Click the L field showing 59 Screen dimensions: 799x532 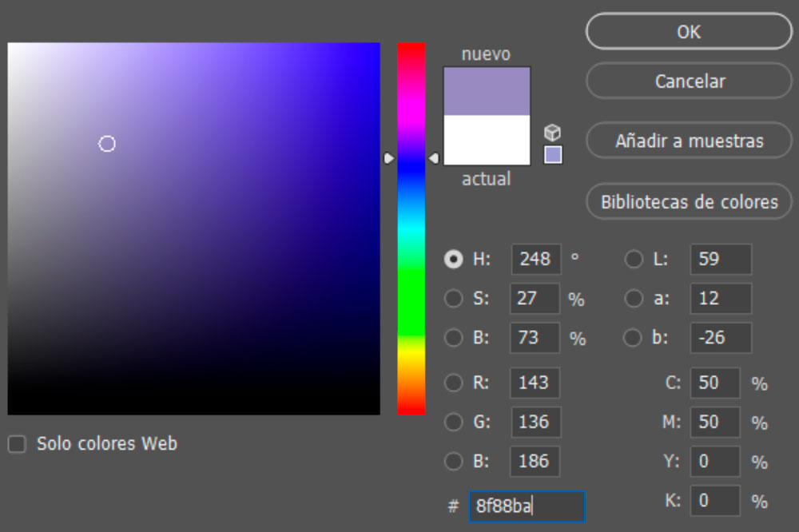coord(721,260)
